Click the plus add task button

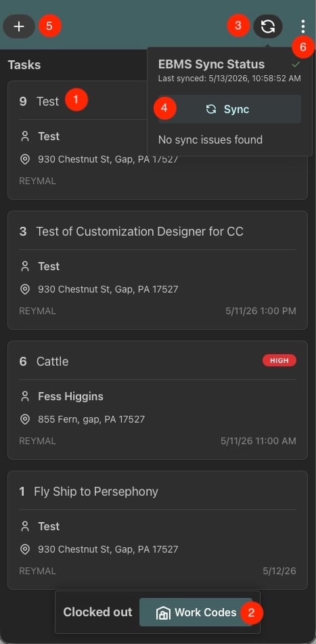click(x=19, y=26)
